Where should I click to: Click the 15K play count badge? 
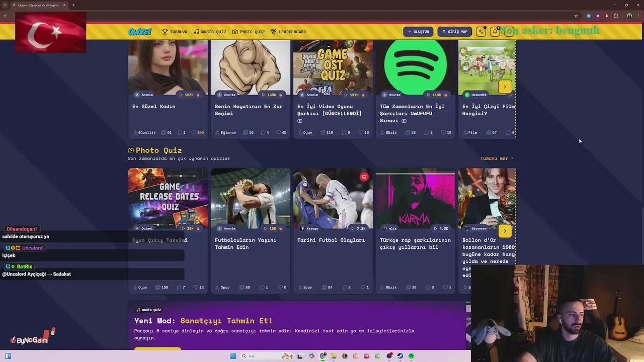(272, 229)
